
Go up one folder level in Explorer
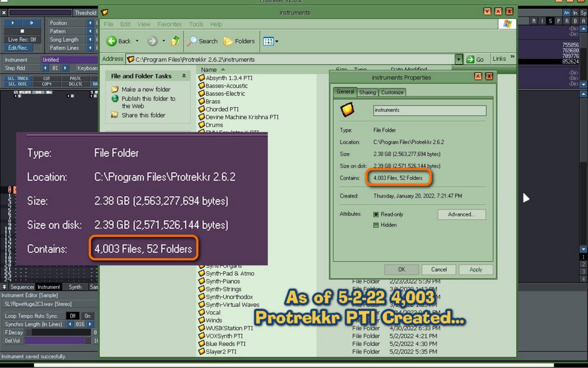175,41
